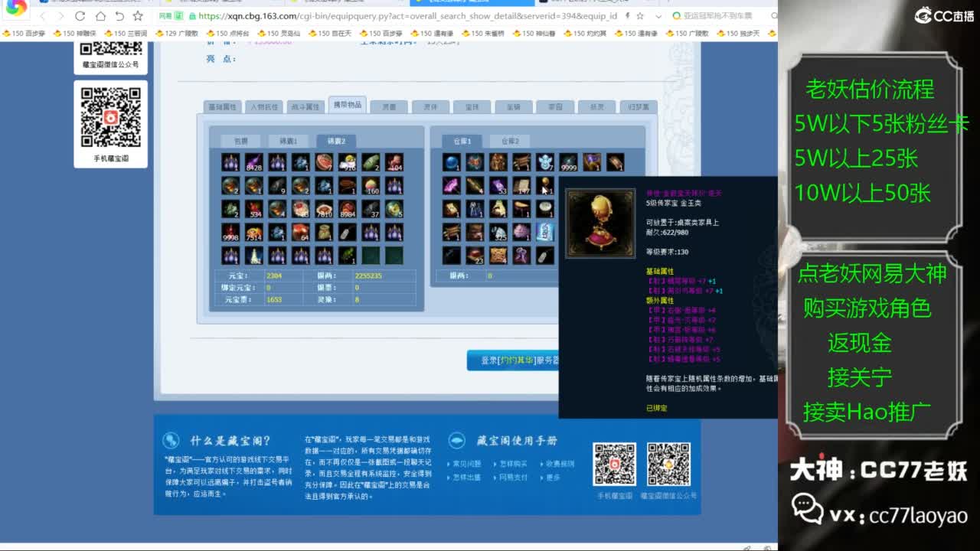Open the bookmarks dropdown chevron beside the address bar
Screen dimensions: 980x551
click(x=658, y=15)
